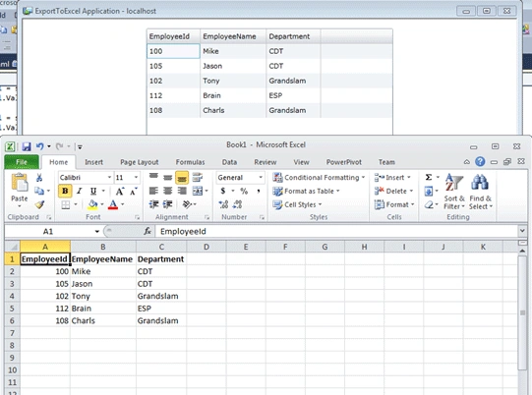The height and width of the screenshot is (395, 532).
Task: Open Conditional Formatting menu
Action: click(319, 177)
